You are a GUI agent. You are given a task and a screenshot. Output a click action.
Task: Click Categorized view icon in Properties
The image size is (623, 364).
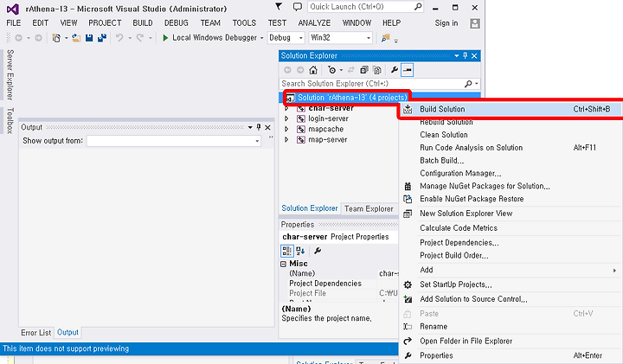tap(287, 251)
